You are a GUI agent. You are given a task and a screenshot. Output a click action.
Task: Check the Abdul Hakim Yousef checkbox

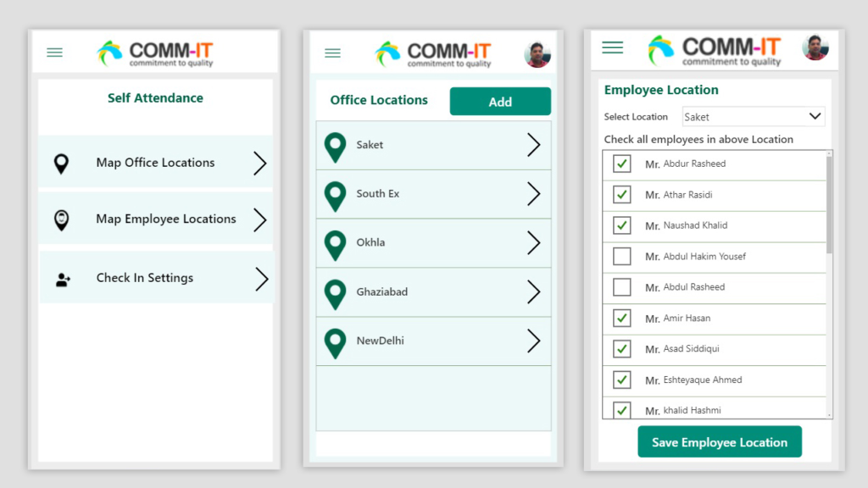(x=622, y=256)
